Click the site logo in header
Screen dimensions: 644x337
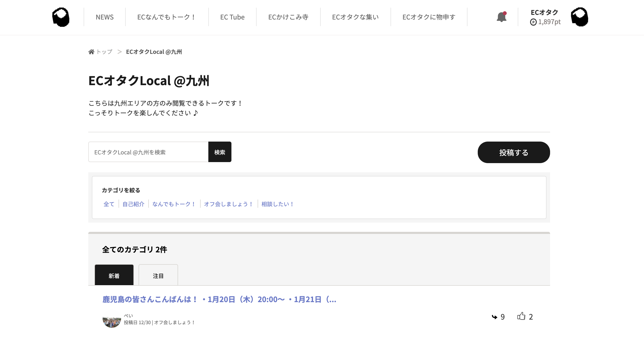pyautogui.click(x=61, y=17)
